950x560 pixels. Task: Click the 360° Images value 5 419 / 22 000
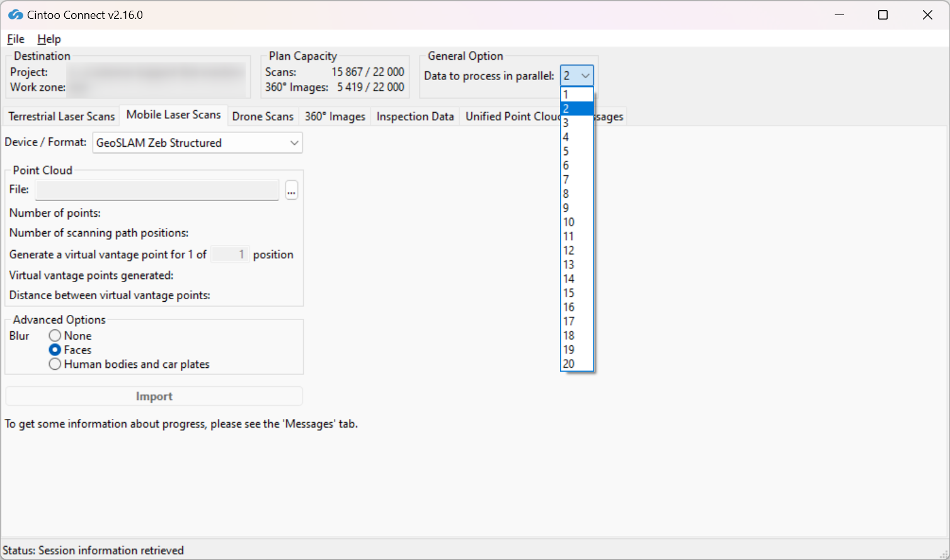coord(370,87)
